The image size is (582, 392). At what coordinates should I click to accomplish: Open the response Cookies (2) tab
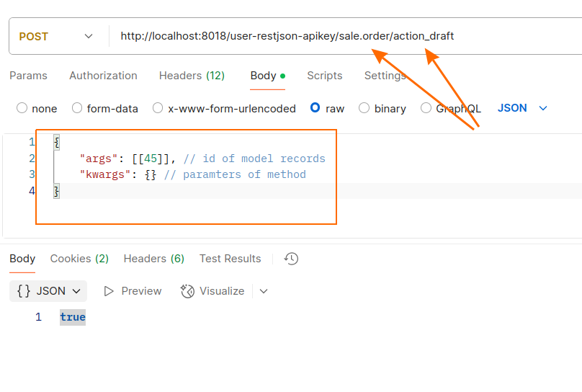pos(79,259)
